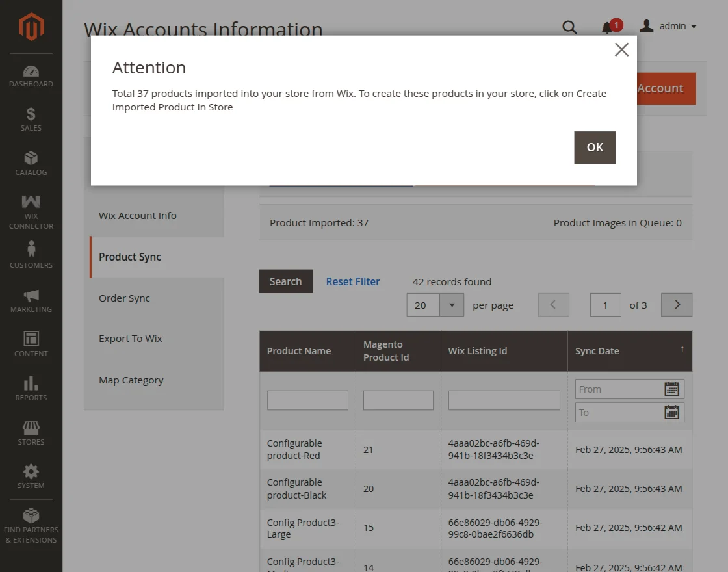The image size is (728, 572).
Task: Select the Configurable product-Red row
Action: pyautogui.click(x=476, y=449)
